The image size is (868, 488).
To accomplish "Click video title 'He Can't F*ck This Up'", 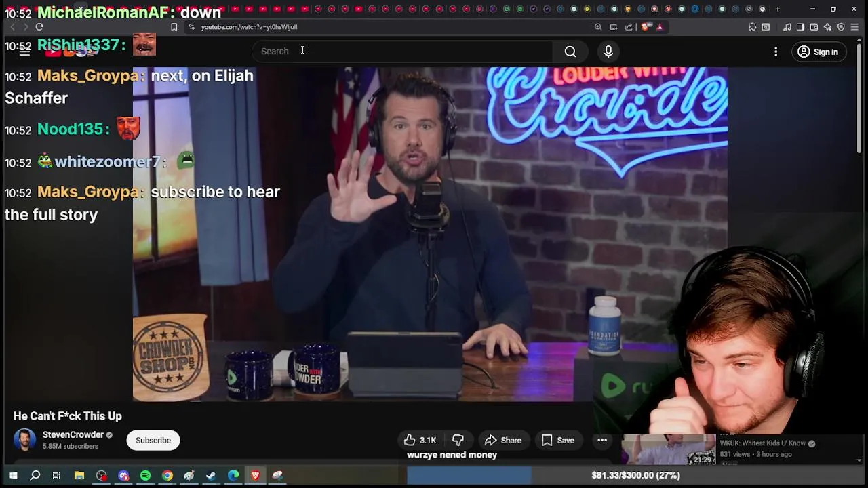I will [x=68, y=416].
